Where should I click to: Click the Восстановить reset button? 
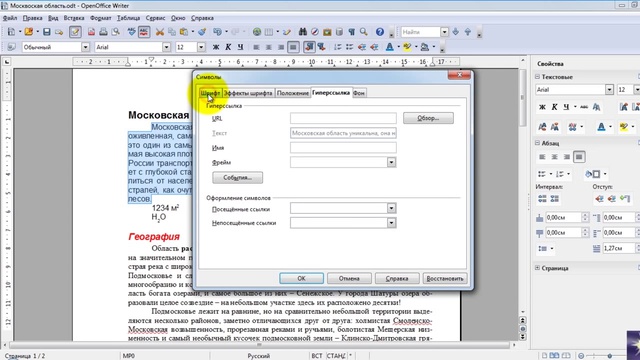pos(444,278)
